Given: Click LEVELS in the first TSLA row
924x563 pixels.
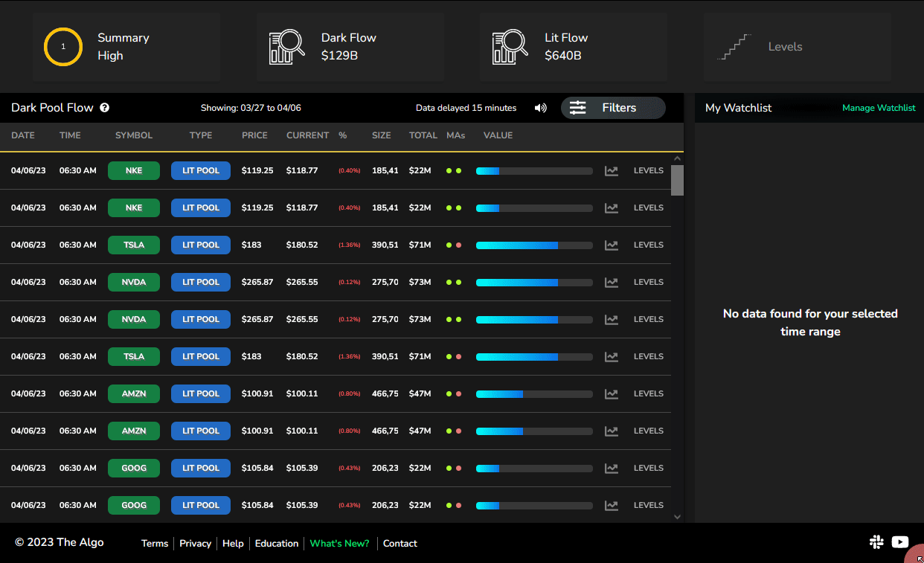Looking at the screenshot, I should coord(649,245).
